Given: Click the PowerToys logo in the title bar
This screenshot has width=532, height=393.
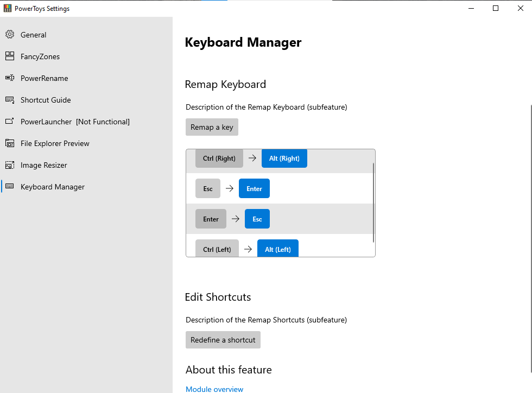Looking at the screenshot, I should pyautogui.click(x=7, y=8).
